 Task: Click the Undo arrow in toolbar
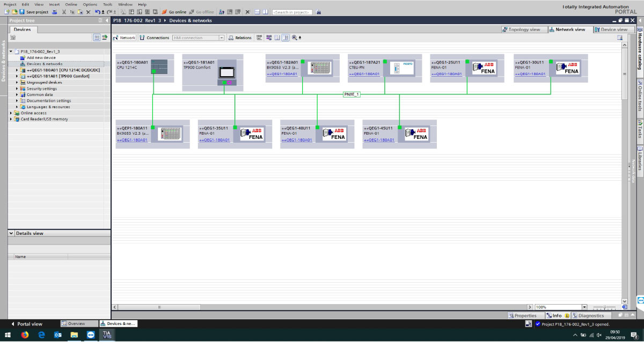click(97, 12)
